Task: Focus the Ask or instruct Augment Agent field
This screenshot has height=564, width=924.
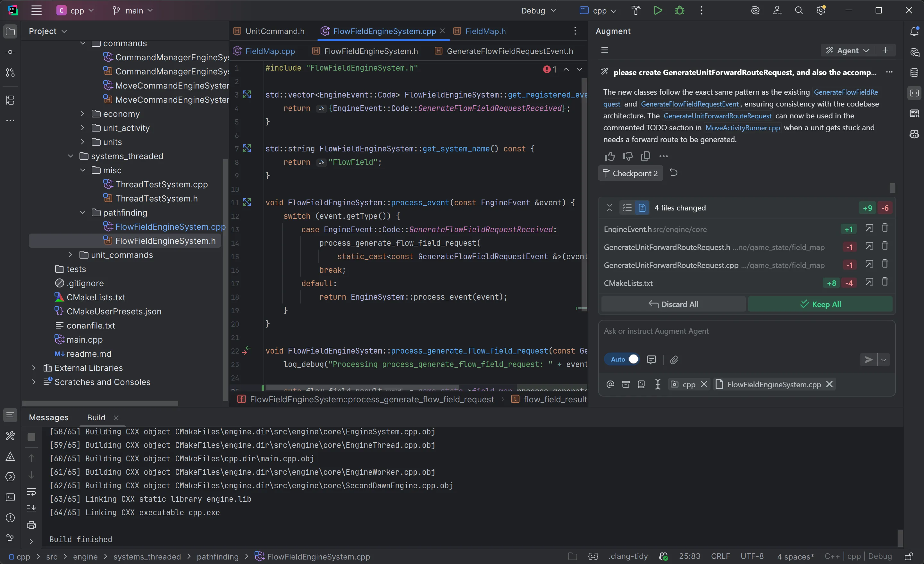Action: [746, 331]
